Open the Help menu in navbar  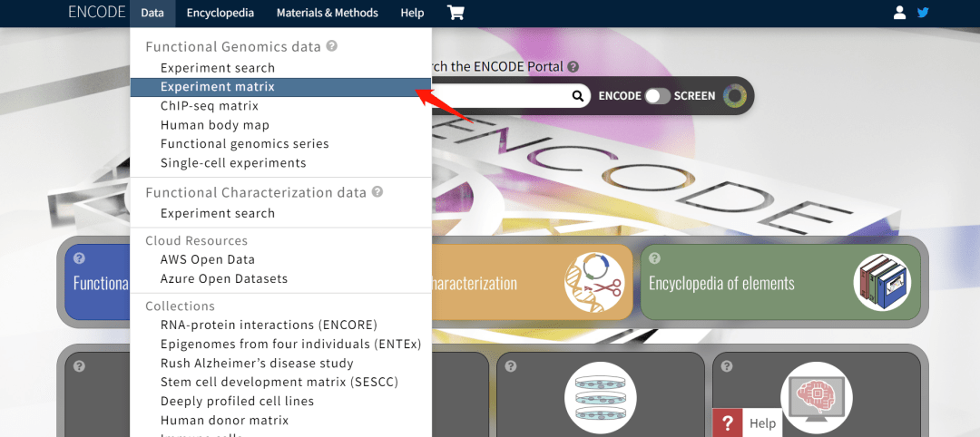click(412, 13)
